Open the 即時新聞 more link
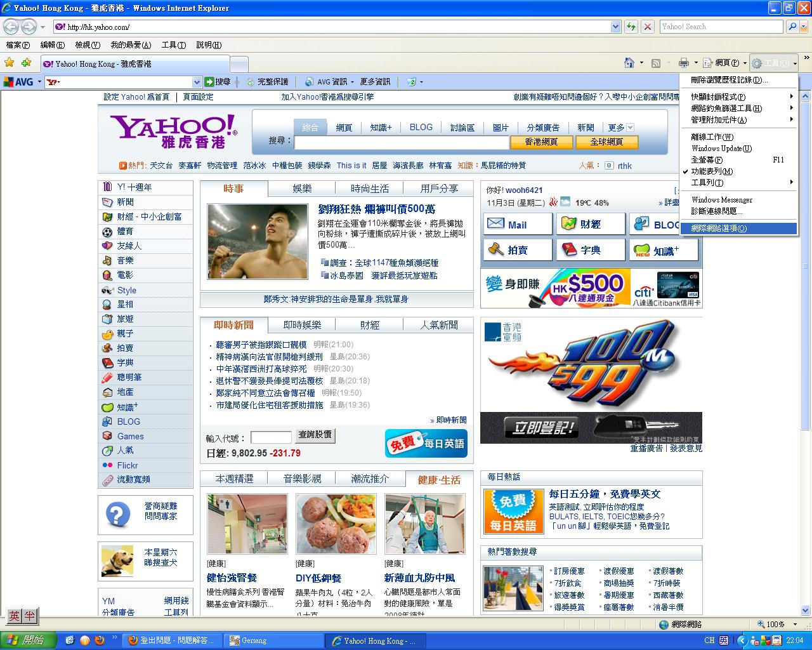 point(448,420)
